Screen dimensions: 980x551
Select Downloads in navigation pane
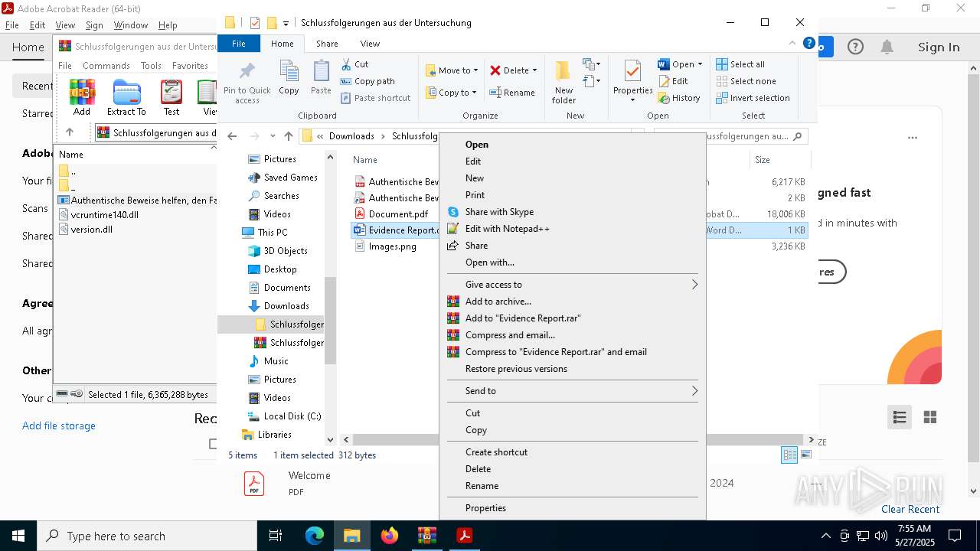[x=286, y=306]
